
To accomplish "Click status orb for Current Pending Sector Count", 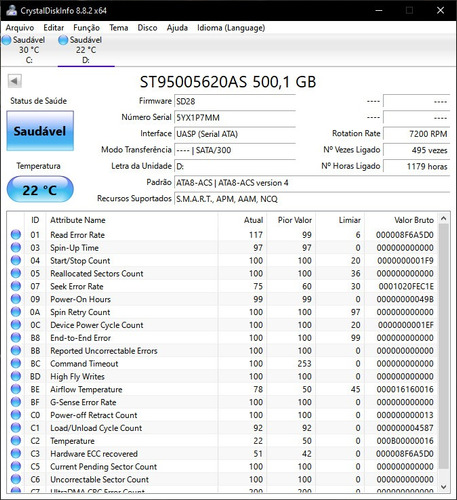I will tap(16, 466).
